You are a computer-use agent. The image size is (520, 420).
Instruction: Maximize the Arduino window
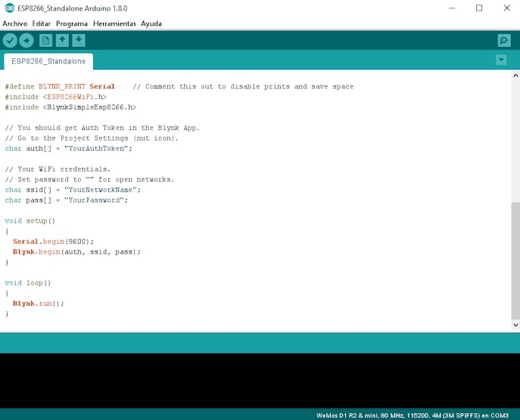479,8
